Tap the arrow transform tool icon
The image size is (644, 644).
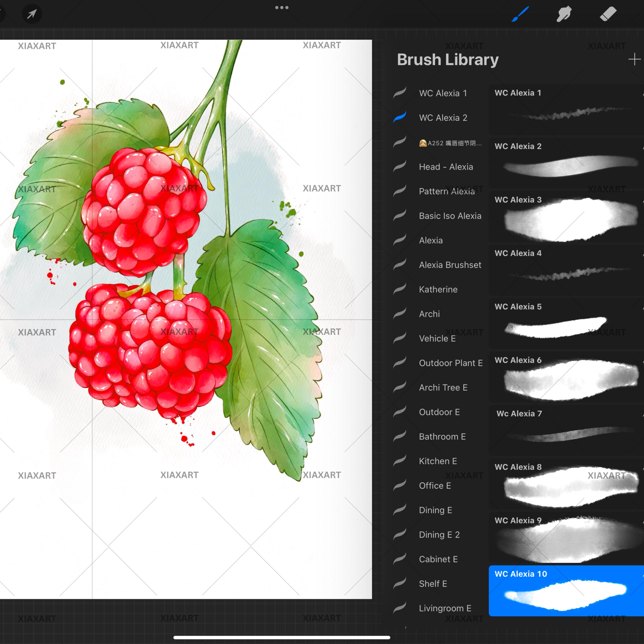tap(32, 14)
